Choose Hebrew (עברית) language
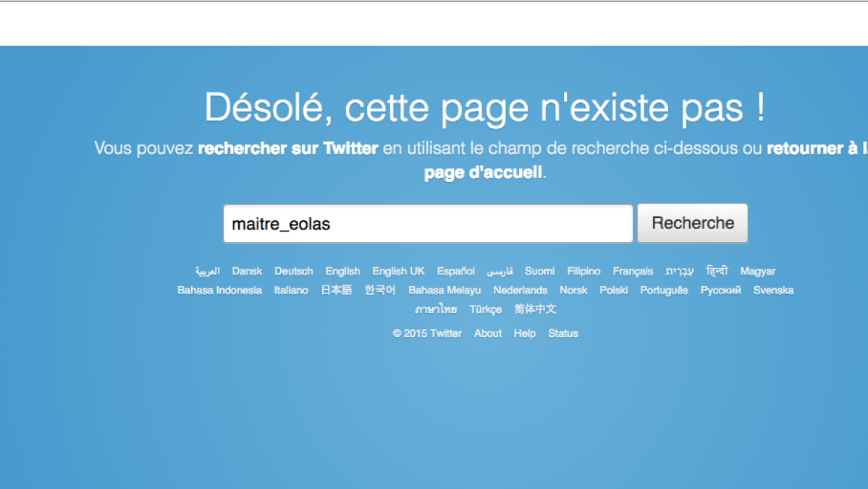 [680, 272]
